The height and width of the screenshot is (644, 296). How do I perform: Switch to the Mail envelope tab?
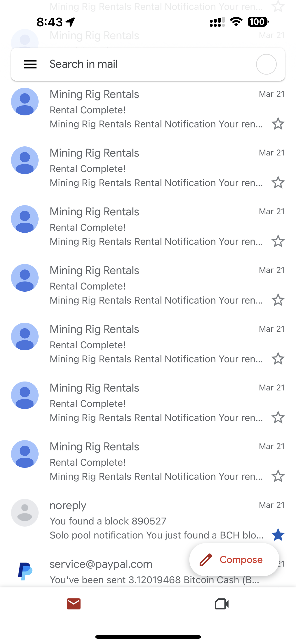[x=74, y=604]
